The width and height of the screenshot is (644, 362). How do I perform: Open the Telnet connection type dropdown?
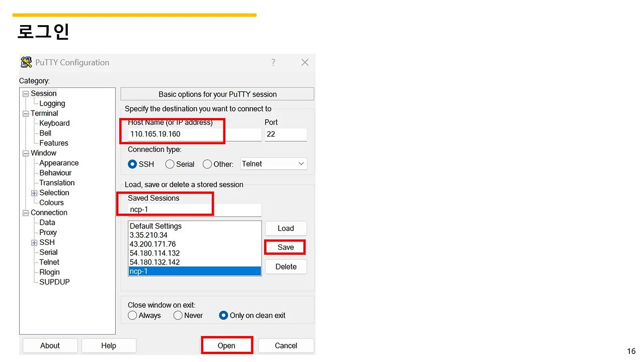[274, 164]
